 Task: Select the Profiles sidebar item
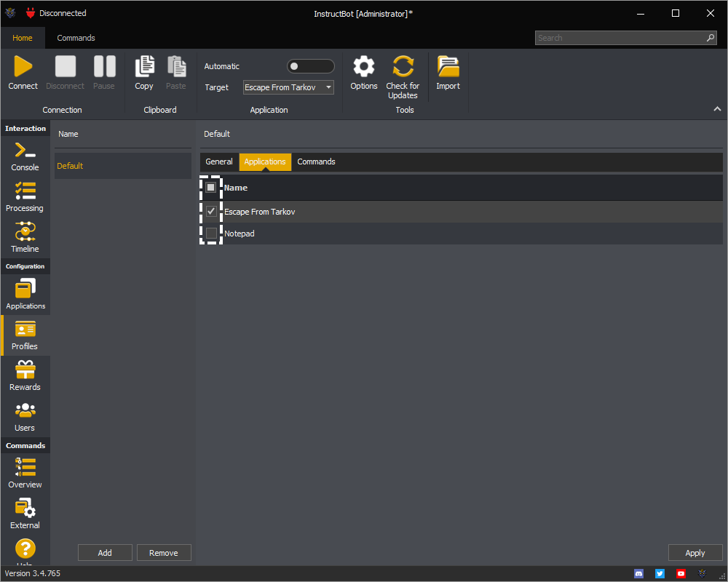pos(25,335)
